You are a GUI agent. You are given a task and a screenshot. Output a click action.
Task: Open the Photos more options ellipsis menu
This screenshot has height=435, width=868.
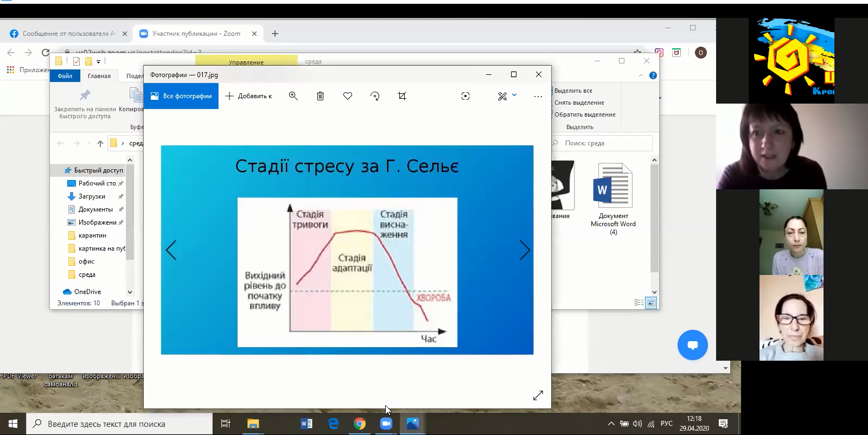tap(538, 96)
